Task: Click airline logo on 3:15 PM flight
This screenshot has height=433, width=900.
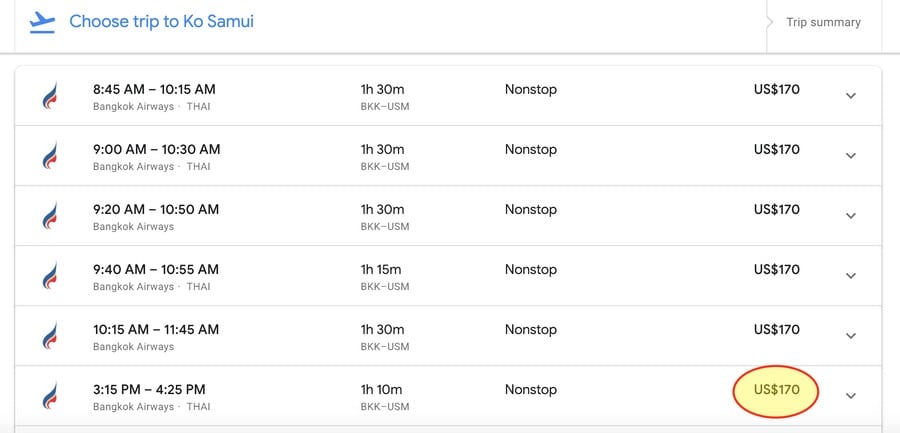Action: 50,396
